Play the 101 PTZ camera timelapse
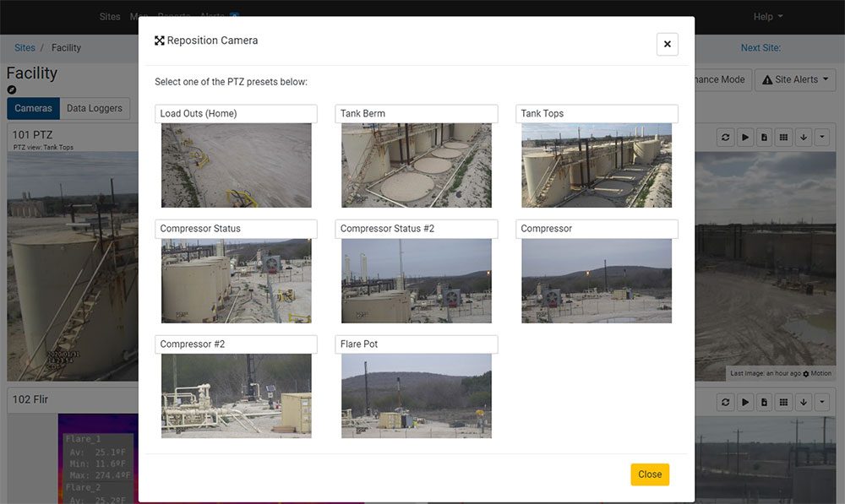The height and width of the screenshot is (504, 845). pos(744,137)
